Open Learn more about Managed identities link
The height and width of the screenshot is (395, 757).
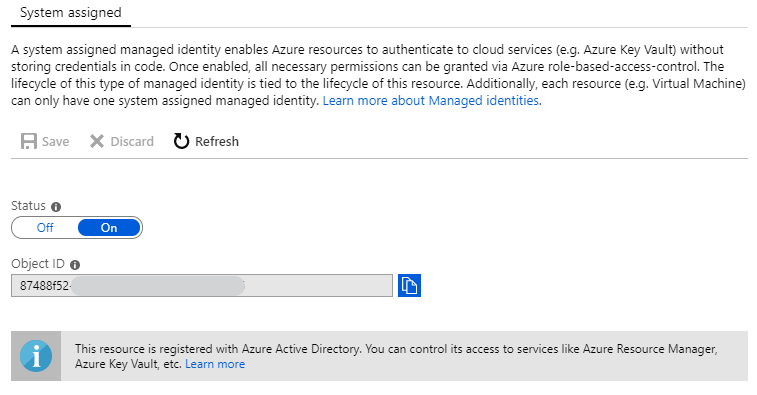[431, 100]
